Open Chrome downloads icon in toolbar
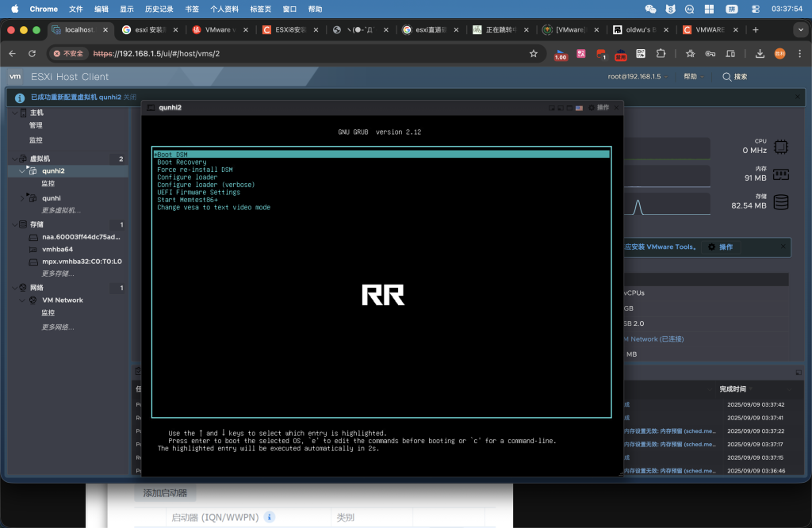 click(760, 54)
